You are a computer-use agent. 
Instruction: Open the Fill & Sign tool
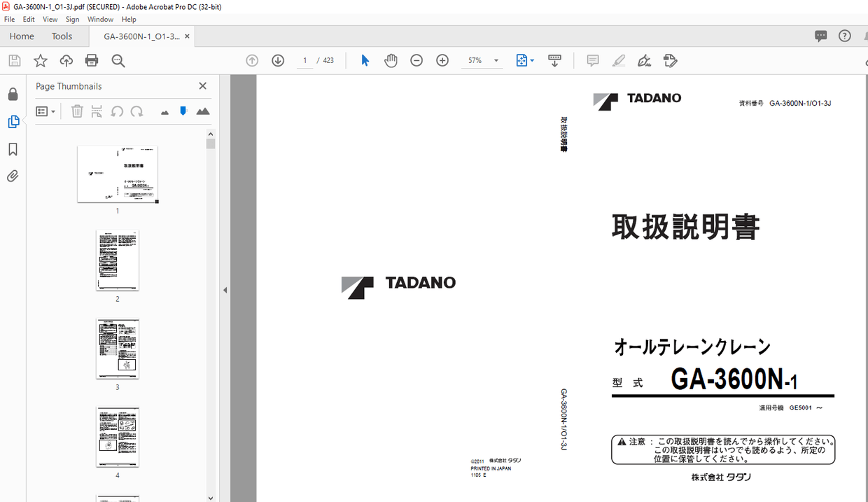coord(670,60)
